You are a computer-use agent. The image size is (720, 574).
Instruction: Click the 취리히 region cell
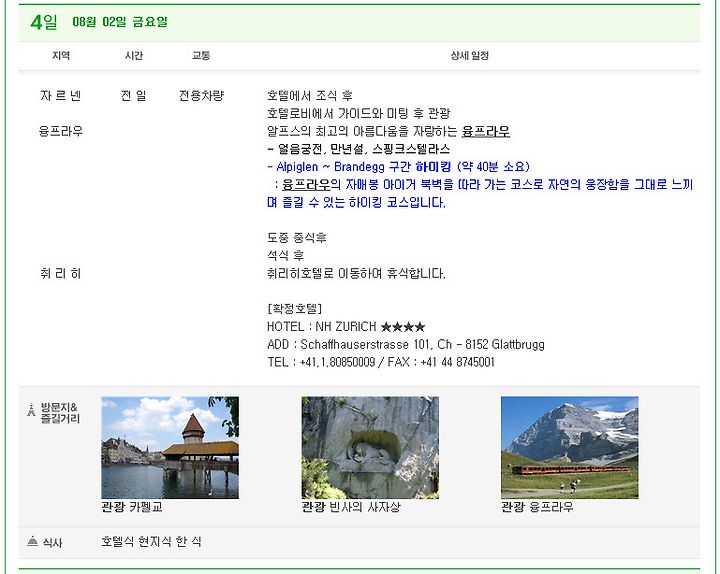[61, 274]
